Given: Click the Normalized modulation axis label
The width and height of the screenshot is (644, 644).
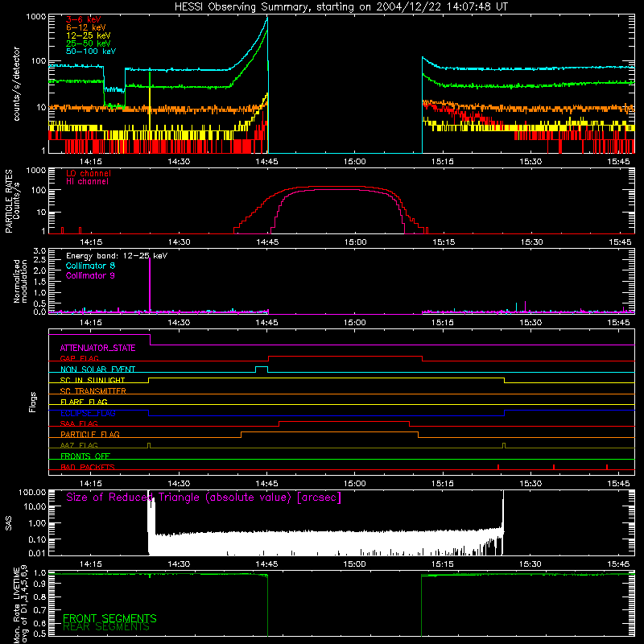Looking at the screenshot, I should [20, 281].
